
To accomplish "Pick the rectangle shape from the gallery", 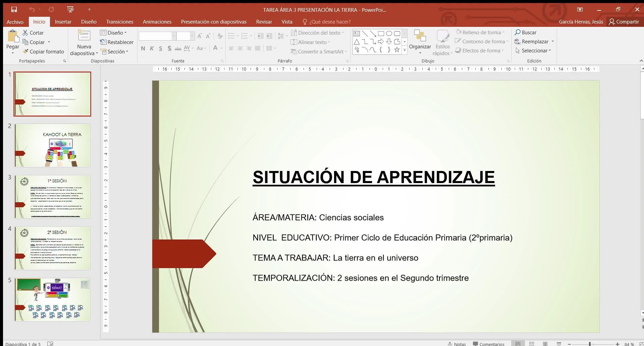I will pos(381,34).
